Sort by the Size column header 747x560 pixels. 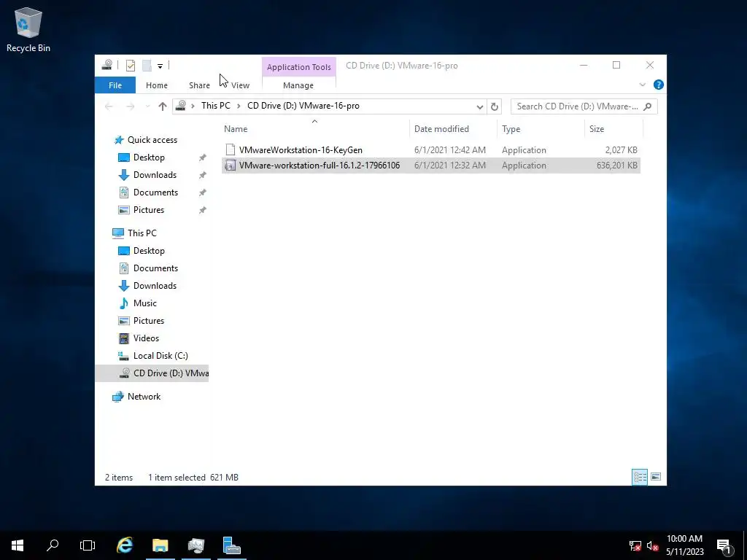pos(597,129)
